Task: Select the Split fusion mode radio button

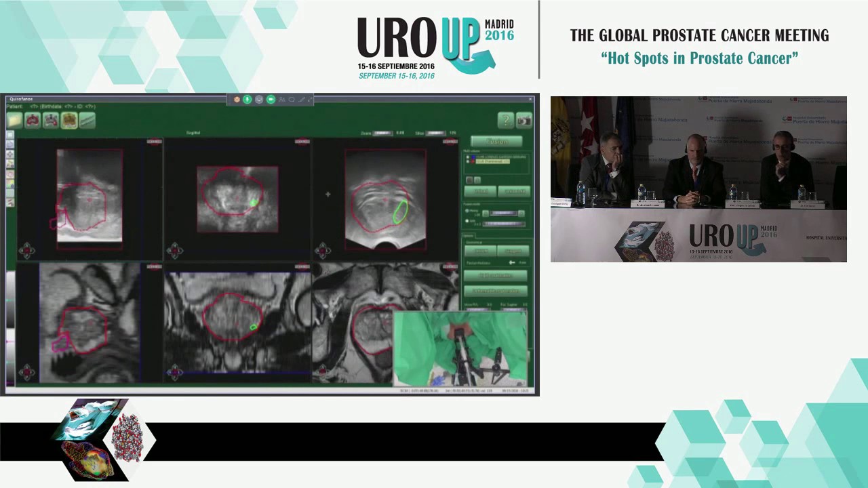Action: point(467,220)
